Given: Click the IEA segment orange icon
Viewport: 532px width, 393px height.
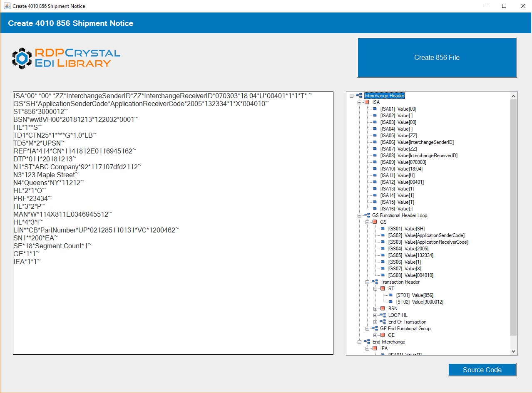Looking at the screenshot, I should coord(375,349).
